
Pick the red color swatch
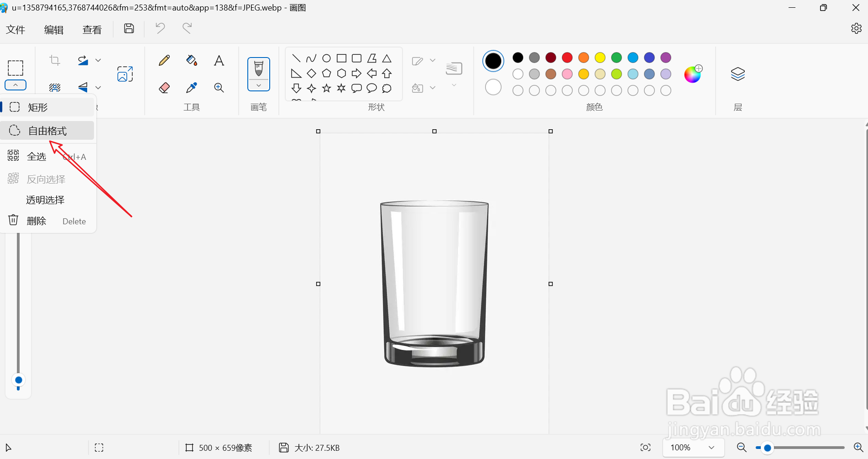coord(567,58)
